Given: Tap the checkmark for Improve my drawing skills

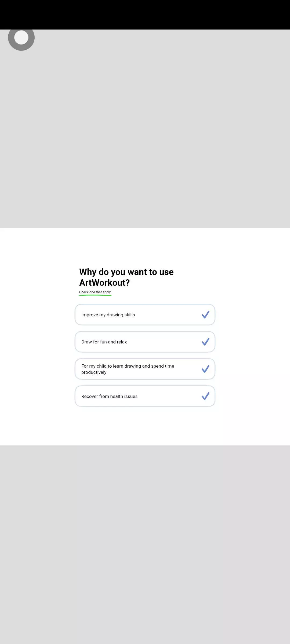Looking at the screenshot, I should [x=205, y=314].
